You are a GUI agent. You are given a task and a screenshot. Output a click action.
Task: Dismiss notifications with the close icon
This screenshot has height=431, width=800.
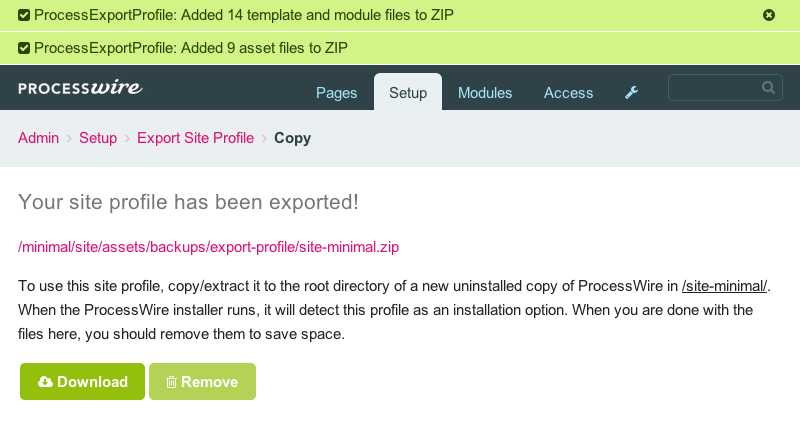tap(768, 15)
